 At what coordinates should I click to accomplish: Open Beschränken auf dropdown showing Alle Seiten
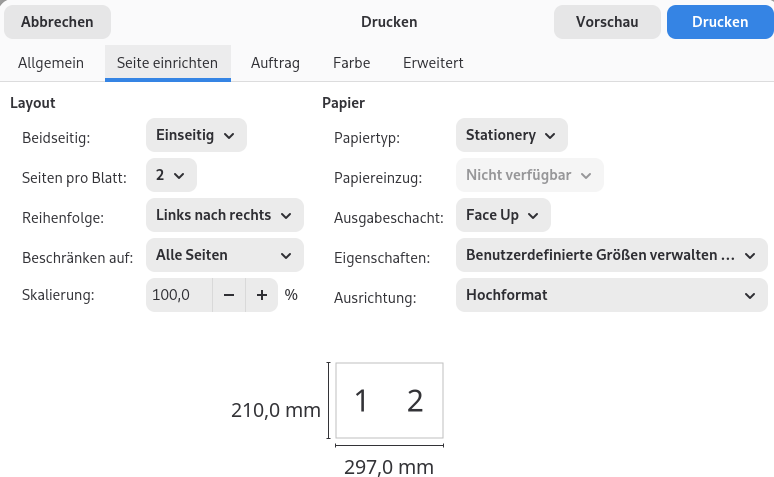coord(224,255)
